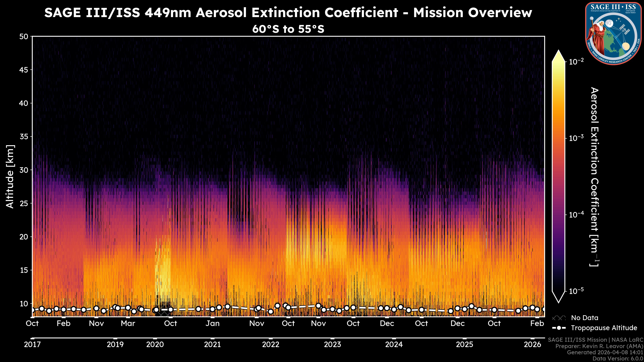Click the 10⁻⁴ colorbar tick label
Viewport: 644px width, 362px height.
click(x=576, y=215)
